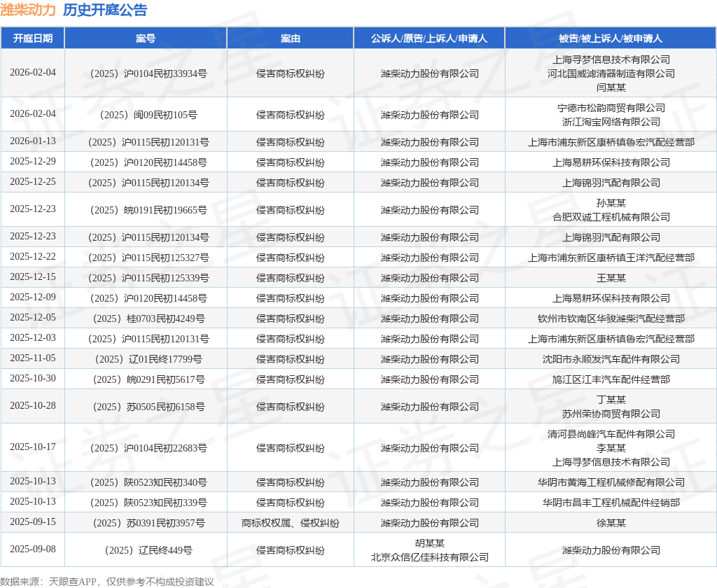Click defendant 李某某

click(x=611, y=448)
